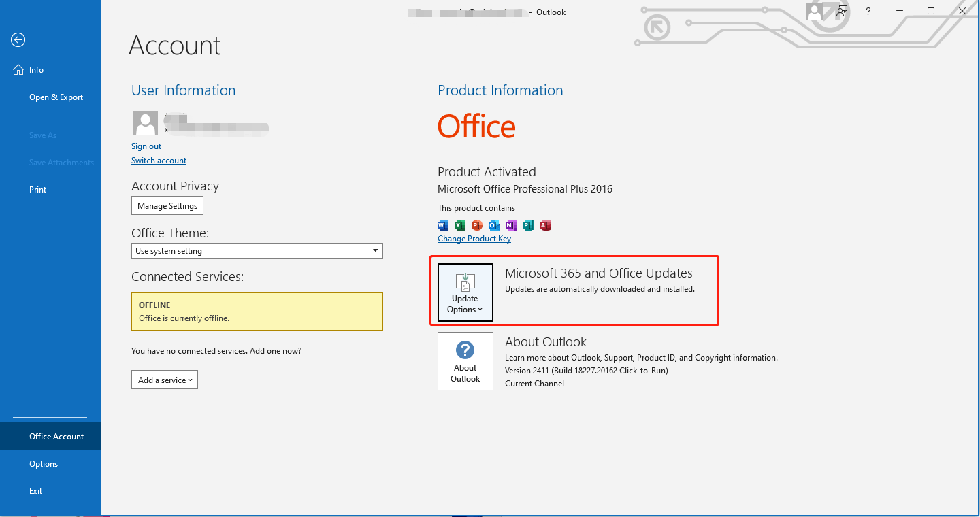Click the feedback icon in title bar
980x517 pixels.
click(843, 12)
